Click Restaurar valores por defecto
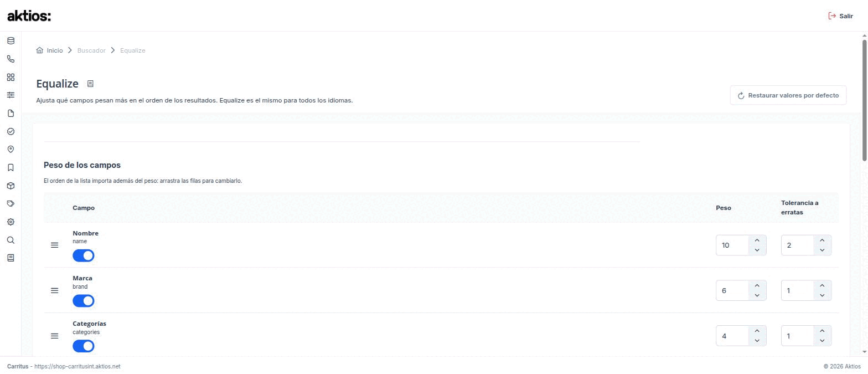The width and height of the screenshot is (868, 374). (x=788, y=95)
